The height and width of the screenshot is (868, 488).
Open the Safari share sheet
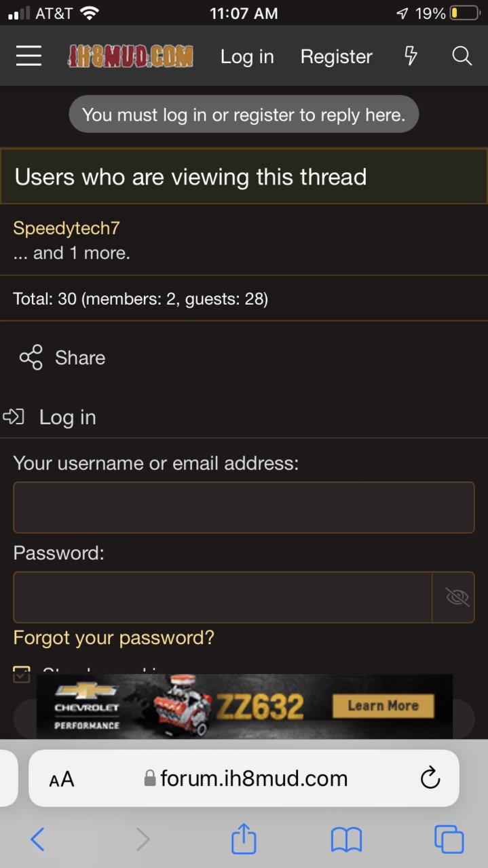click(x=244, y=839)
